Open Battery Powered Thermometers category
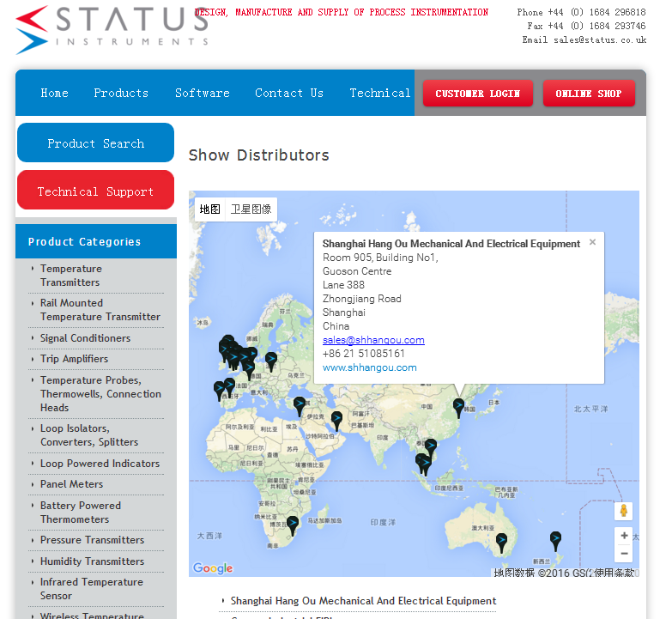This screenshot has height=619, width=672. (81, 512)
